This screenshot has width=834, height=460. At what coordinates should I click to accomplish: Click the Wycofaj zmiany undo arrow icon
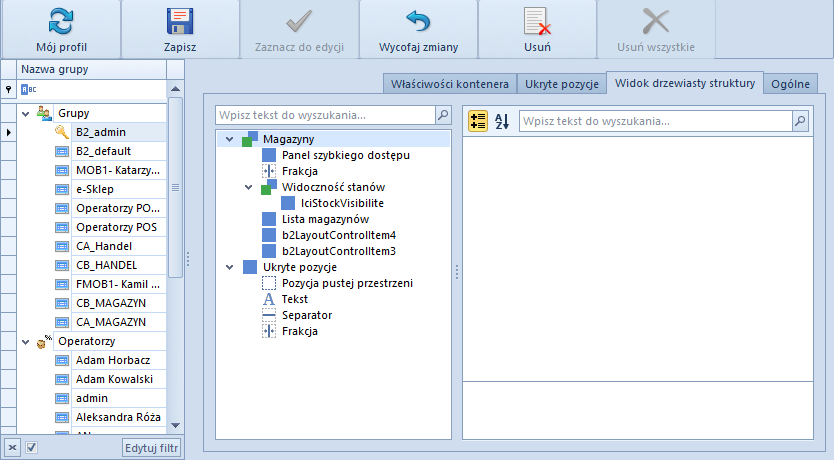point(418,21)
